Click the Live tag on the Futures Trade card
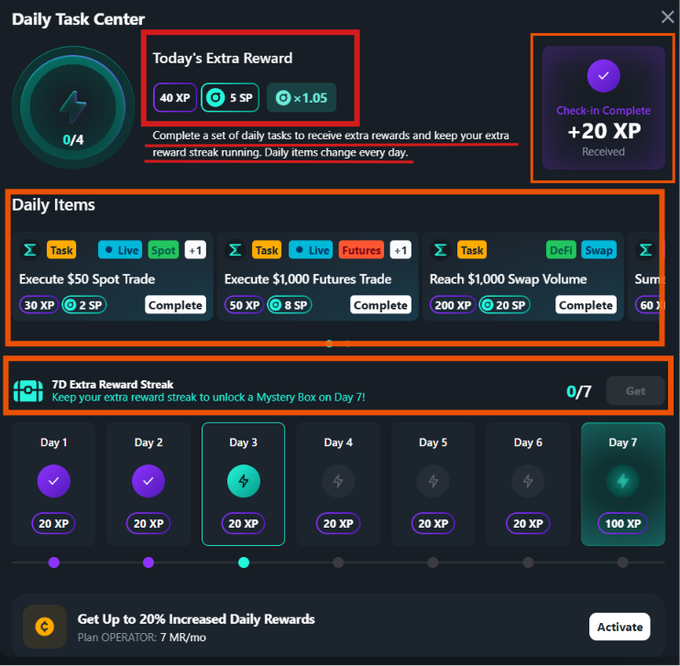This screenshot has width=680, height=666. click(x=311, y=250)
